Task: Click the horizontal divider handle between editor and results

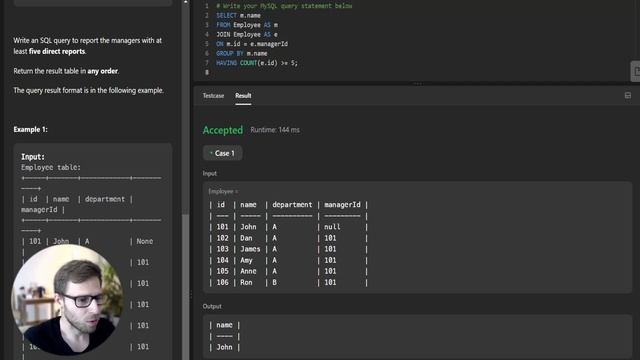Action: [x=417, y=84]
